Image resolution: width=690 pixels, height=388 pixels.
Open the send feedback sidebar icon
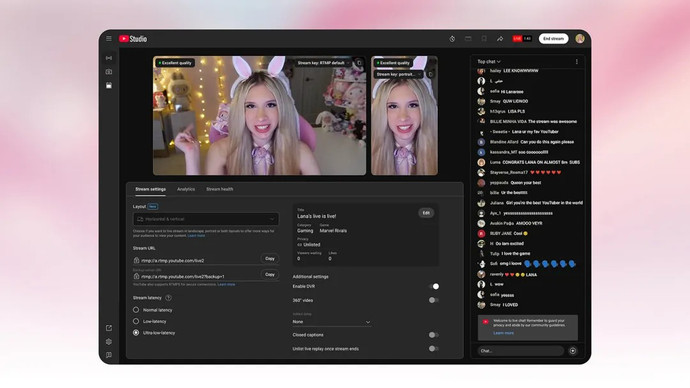(109, 355)
